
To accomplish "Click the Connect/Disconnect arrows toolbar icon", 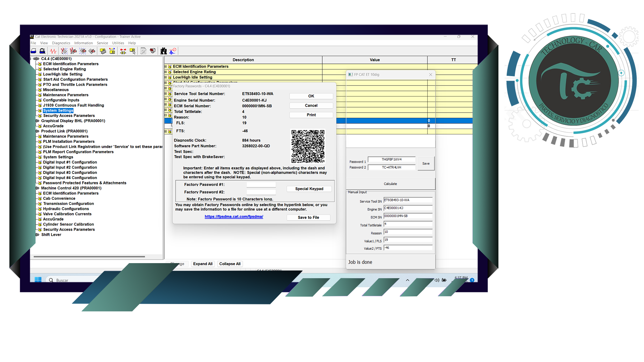I will point(123,51).
